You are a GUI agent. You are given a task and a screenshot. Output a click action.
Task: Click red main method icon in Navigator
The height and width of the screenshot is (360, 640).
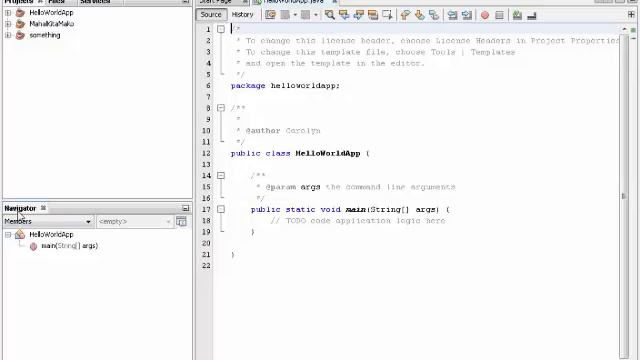tap(33, 246)
